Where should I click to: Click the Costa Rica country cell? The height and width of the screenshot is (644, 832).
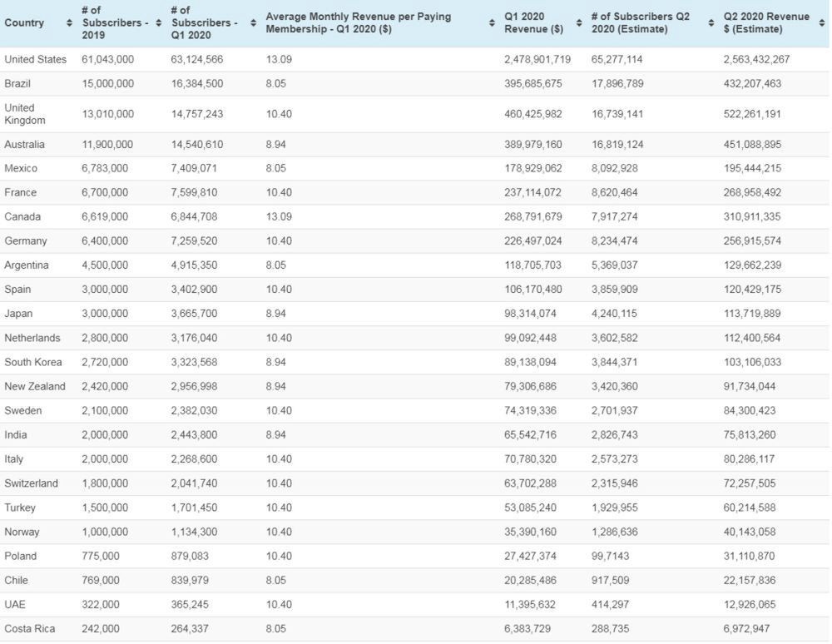(x=30, y=629)
